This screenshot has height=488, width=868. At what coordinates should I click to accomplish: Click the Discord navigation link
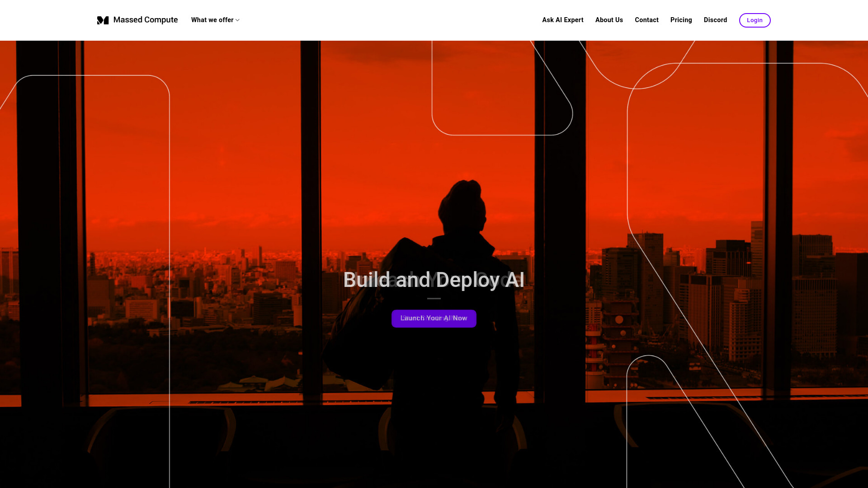coord(715,20)
